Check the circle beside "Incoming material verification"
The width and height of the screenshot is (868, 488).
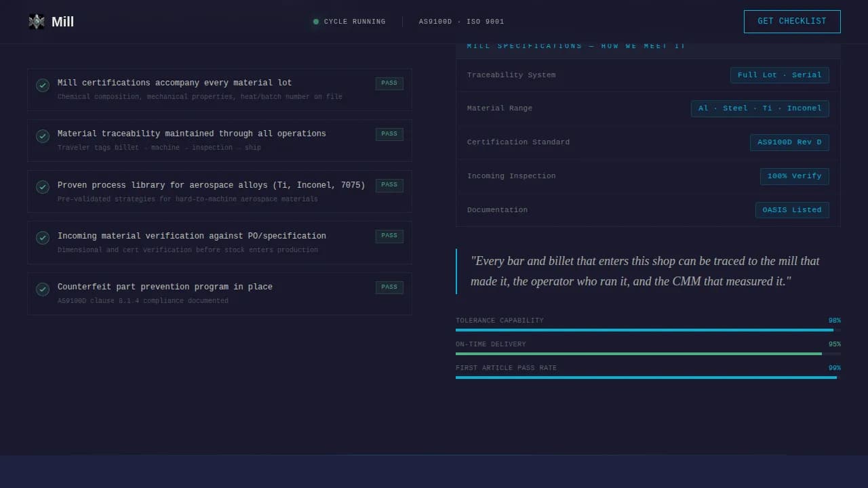pos(43,238)
